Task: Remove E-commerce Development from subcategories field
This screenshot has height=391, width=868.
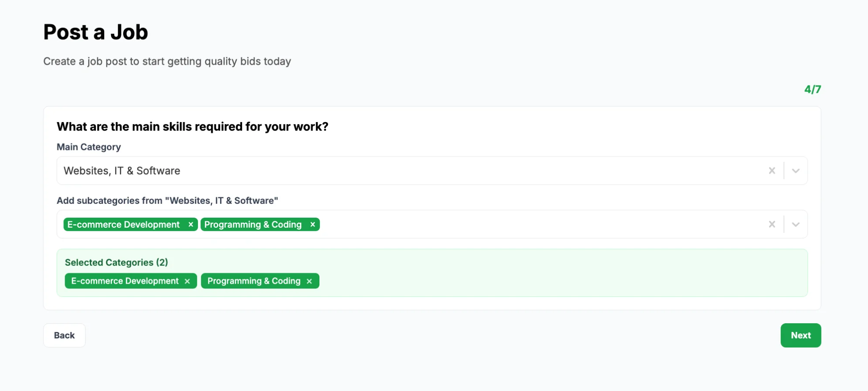Action: [x=191, y=225]
